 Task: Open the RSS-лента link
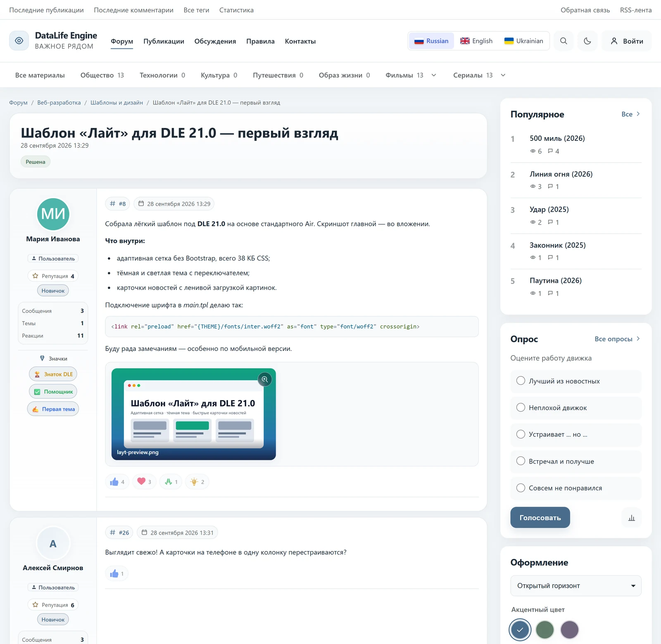click(636, 10)
